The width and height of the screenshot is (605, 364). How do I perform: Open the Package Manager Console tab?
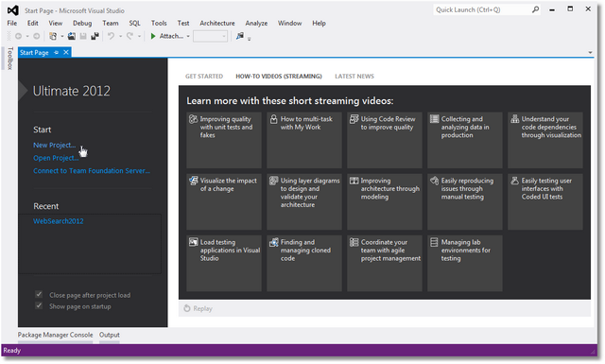tap(55, 335)
